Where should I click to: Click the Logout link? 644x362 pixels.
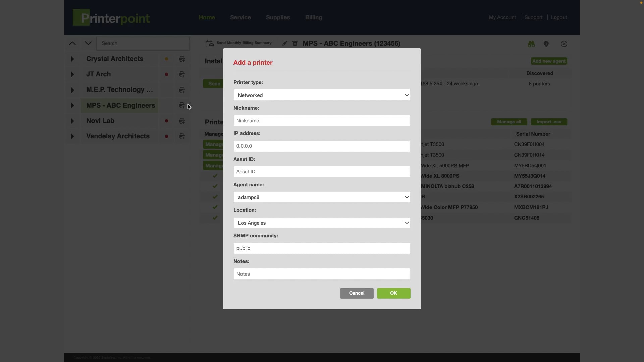[559, 17]
